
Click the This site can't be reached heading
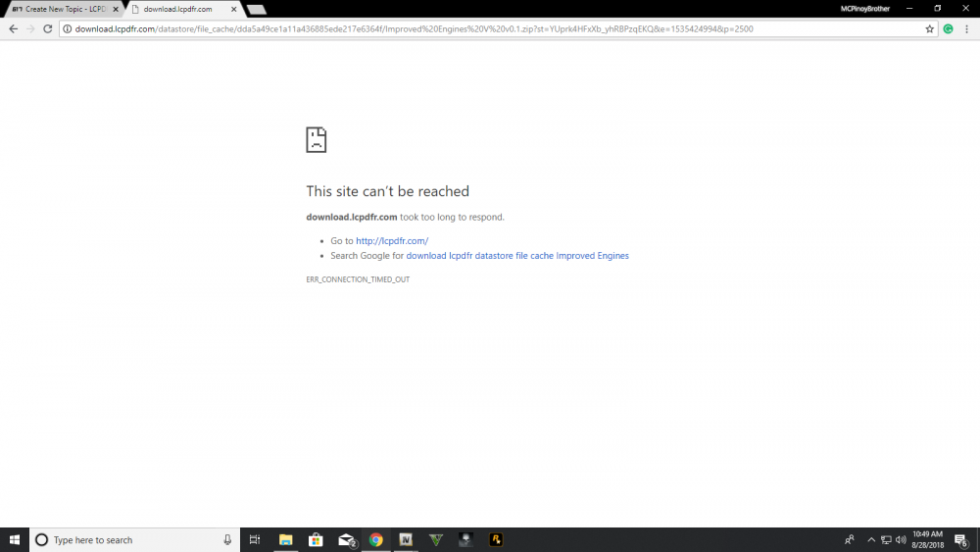pos(387,191)
